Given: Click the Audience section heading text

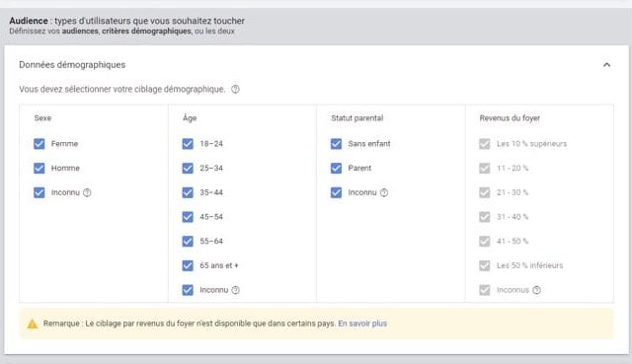Looking at the screenshot, I should pyautogui.click(x=127, y=21).
